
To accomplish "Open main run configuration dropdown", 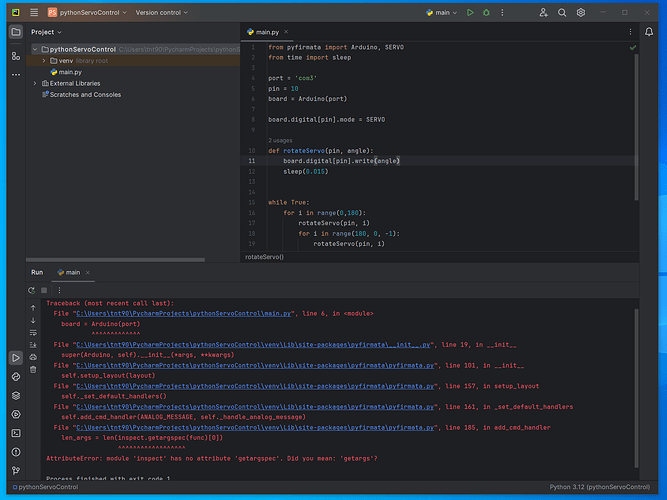I will (x=442, y=13).
